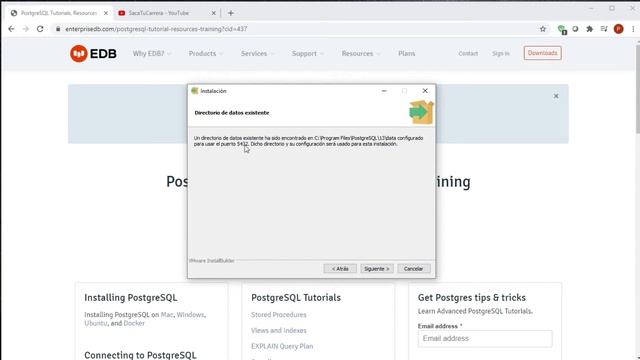Click the Installing PostgreSQL heading
The width and height of the screenshot is (640, 360).
[x=131, y=298]
